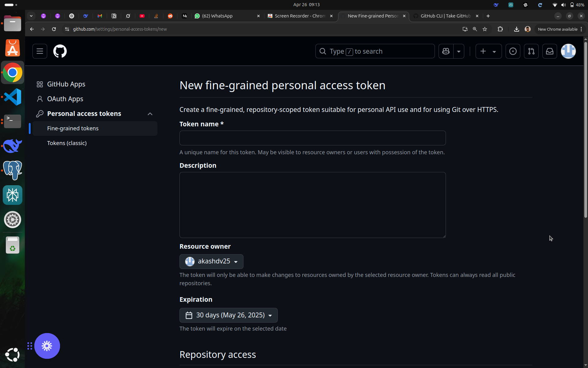Screen dimensions: 588x368
Task: Expand the resource owner akashdv25 dropdown
Action: 211,262
